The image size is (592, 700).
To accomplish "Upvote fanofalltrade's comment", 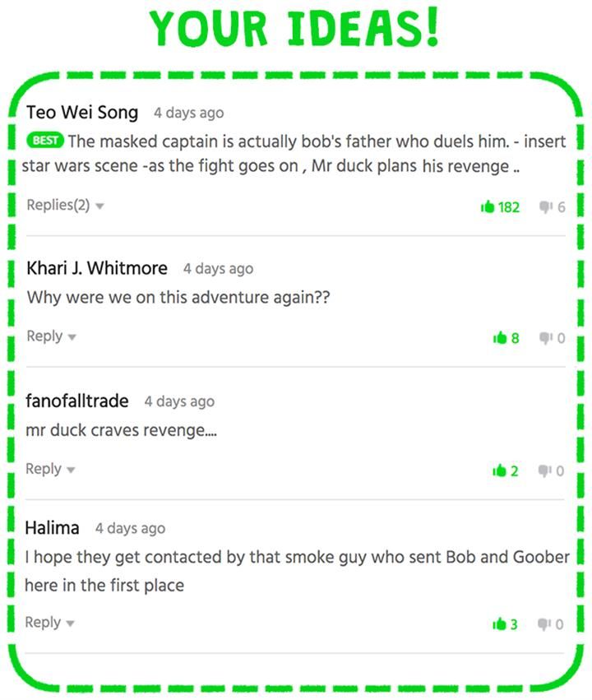I will [x=498, y=471].
